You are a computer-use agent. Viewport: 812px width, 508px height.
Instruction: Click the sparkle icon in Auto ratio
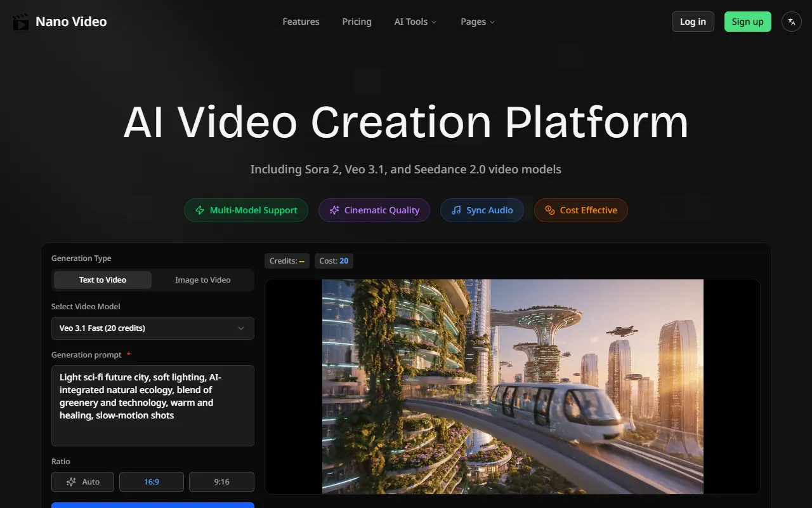[71, 482]
